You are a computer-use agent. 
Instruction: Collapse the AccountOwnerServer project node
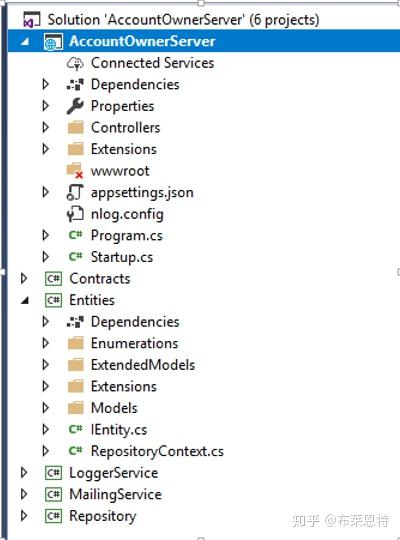25,42
